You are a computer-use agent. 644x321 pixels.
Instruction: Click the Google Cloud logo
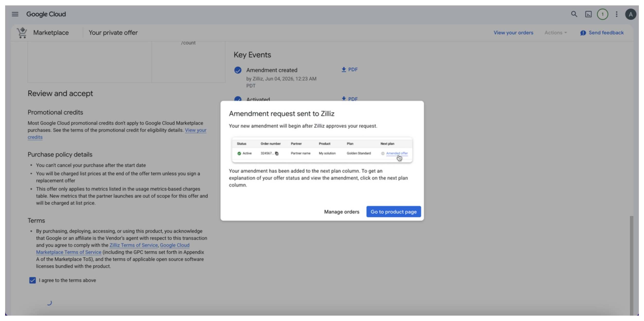[x=46, y=14]
